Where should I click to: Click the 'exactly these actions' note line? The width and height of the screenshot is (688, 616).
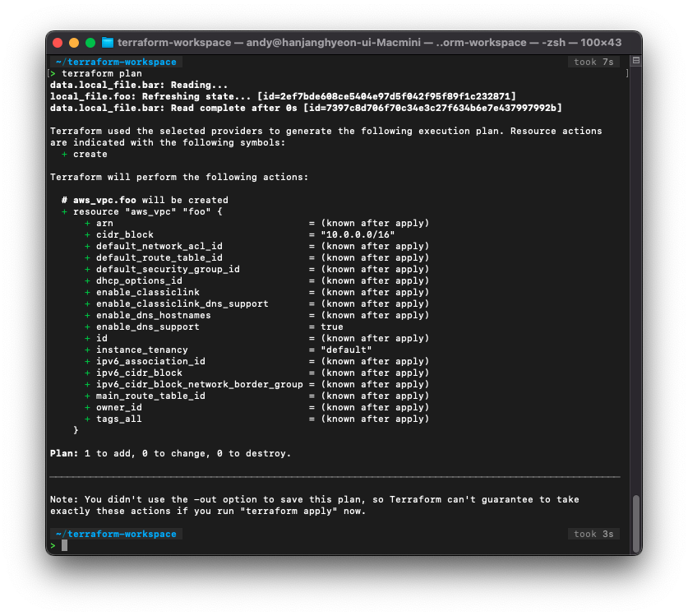pos(208,511)
